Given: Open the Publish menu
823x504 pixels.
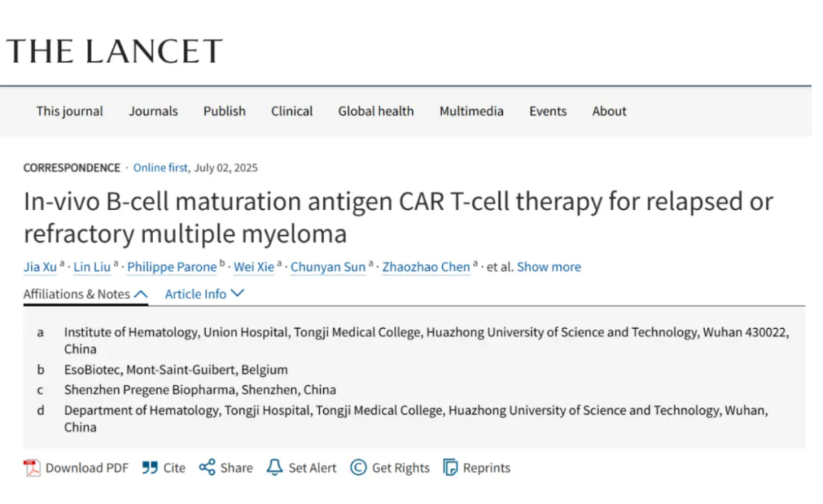Looking at the screenshot, I should click(224, 111).
